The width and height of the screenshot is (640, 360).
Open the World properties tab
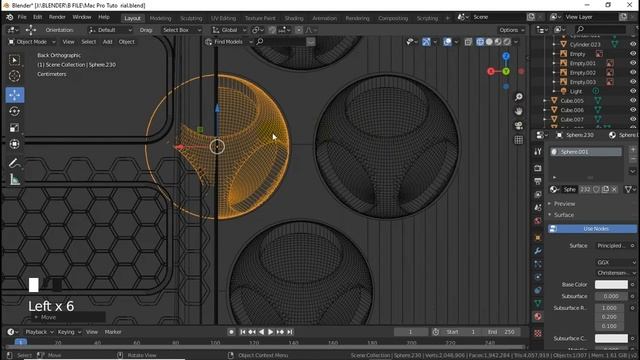pyautogui.click(x=538, y=221)
